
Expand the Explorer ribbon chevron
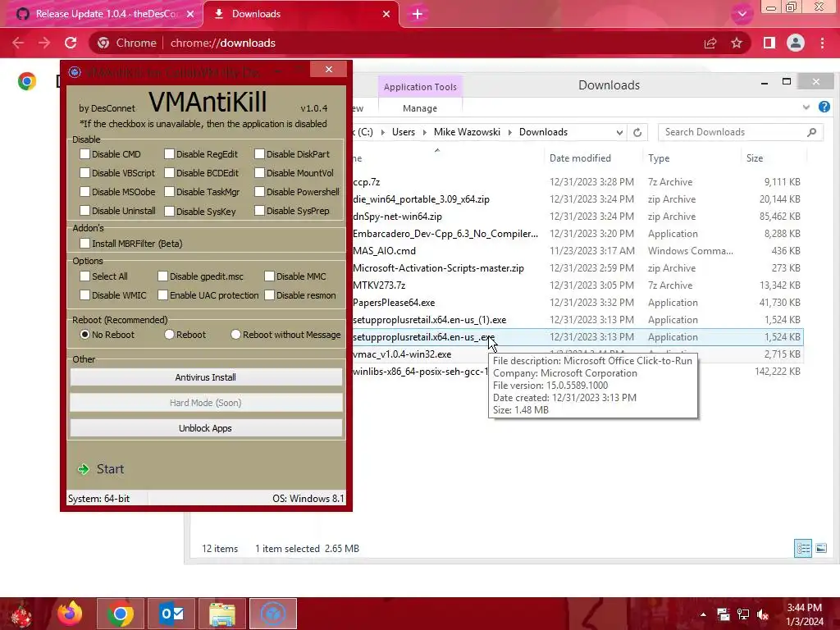[806, 107]
